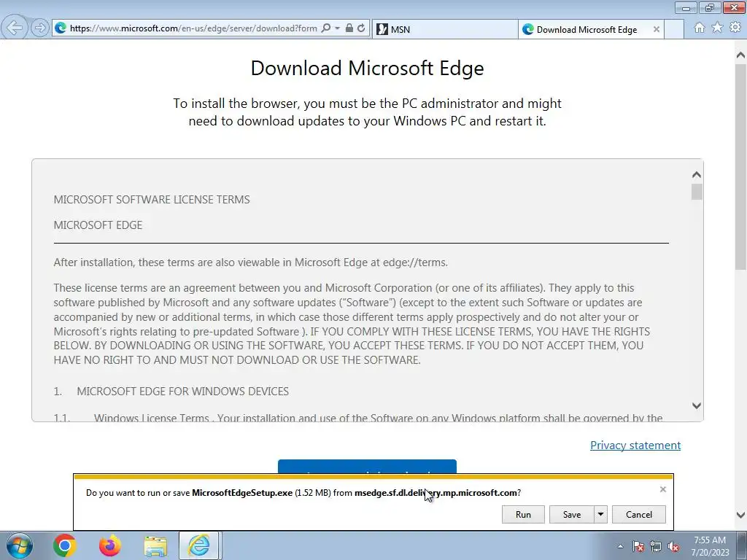
Task: Click the main page scrollbar thumb
Action: click(x=740, y=167)
